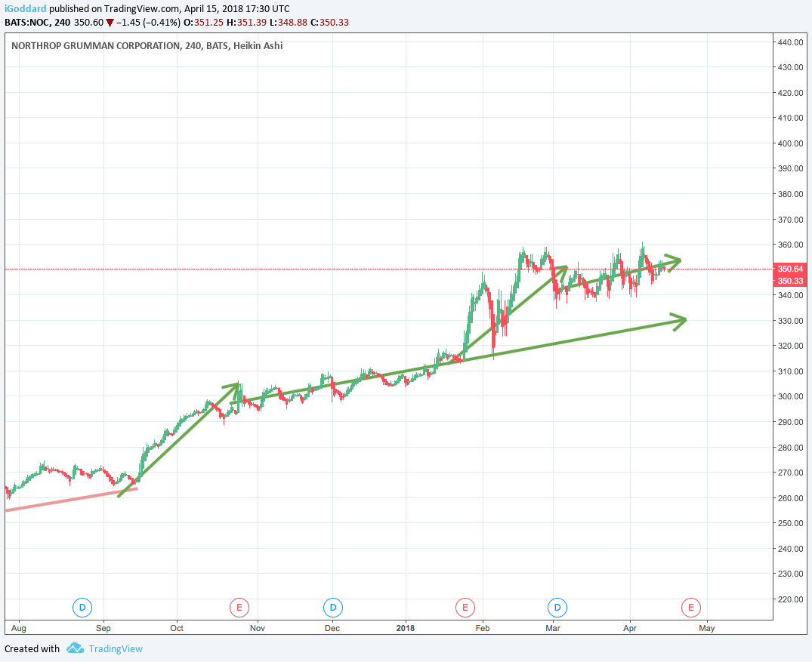
Task: Click the Nov label on time axis
Action: 258,628
